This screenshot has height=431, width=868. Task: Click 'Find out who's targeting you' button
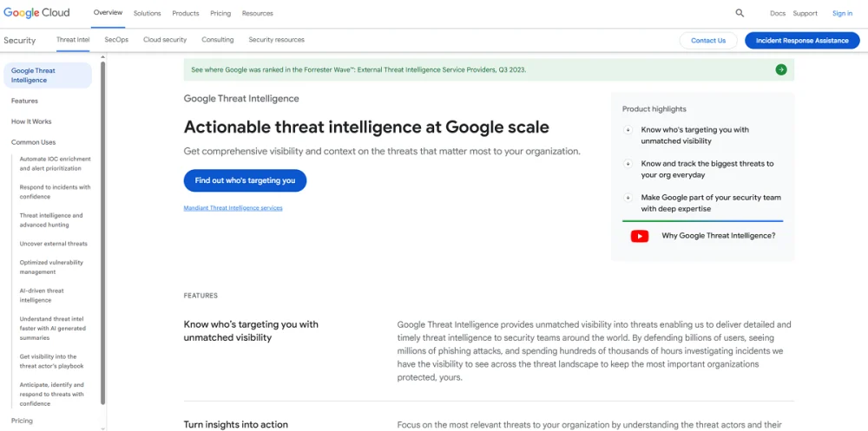coord(245,180)
